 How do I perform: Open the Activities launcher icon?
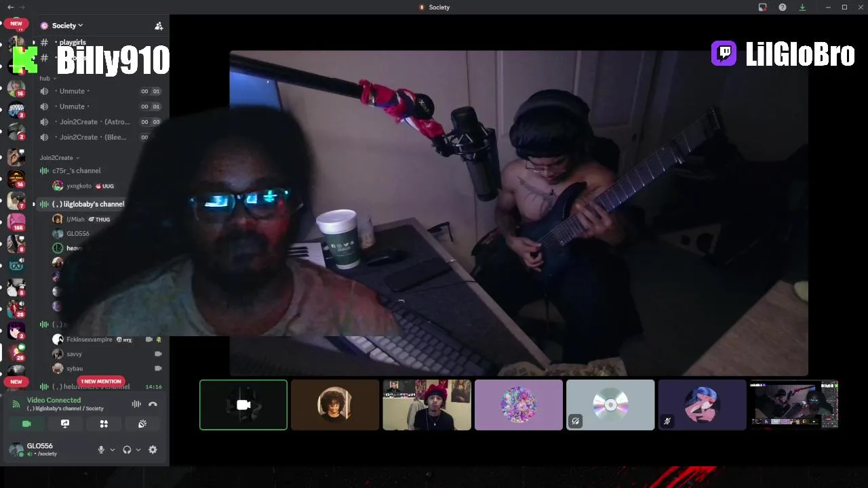104,424
